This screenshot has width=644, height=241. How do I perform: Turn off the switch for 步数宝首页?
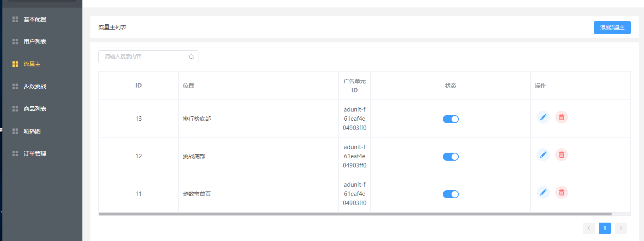click(x=451, y=194)
